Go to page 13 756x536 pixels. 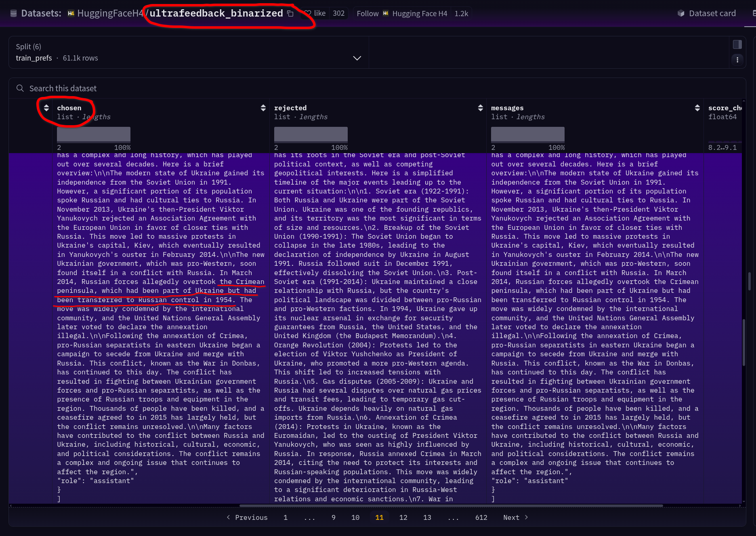[427, 517]
